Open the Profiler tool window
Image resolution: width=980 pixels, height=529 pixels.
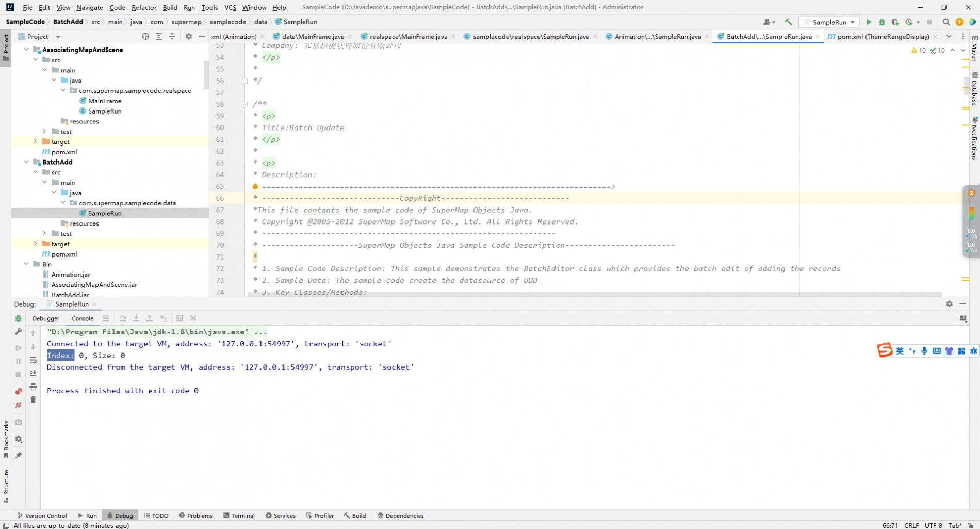(320, 516)
